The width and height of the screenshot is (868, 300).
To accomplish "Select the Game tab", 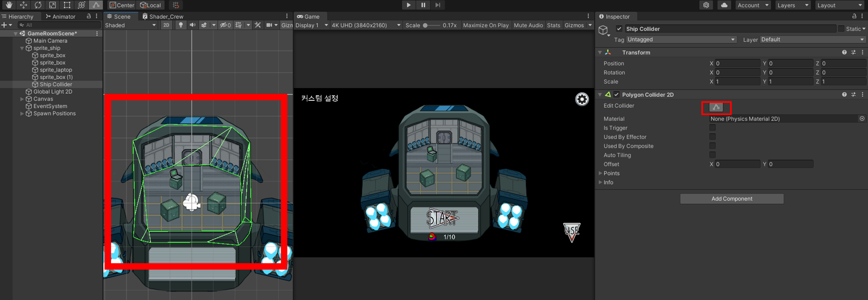I will (308, 16).
